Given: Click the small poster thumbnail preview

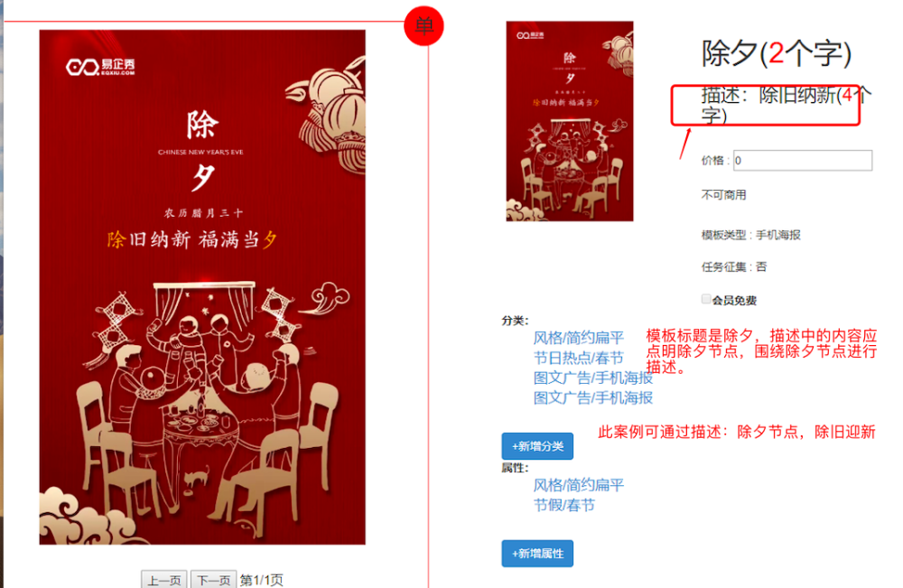Looking at the screenshot, I should pos(570,121).
